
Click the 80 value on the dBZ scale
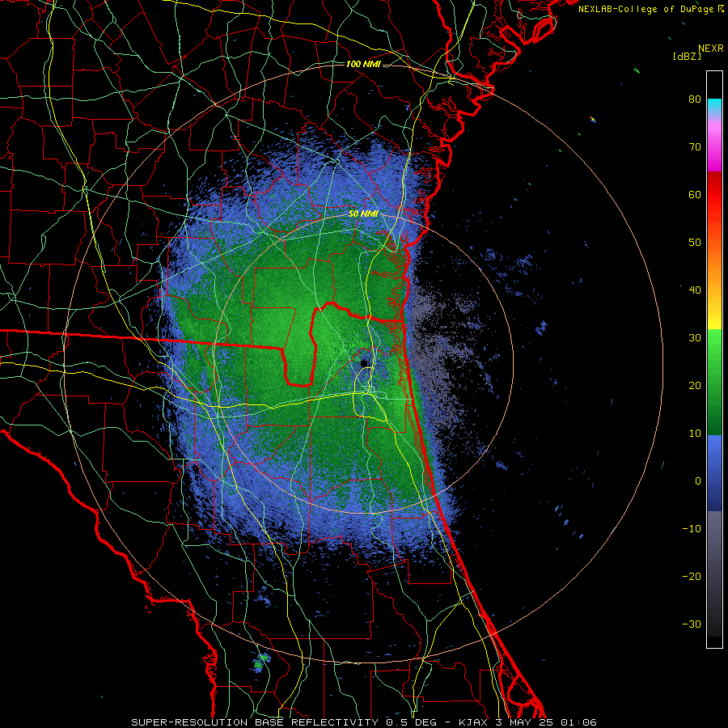click(x=695, y=99)
